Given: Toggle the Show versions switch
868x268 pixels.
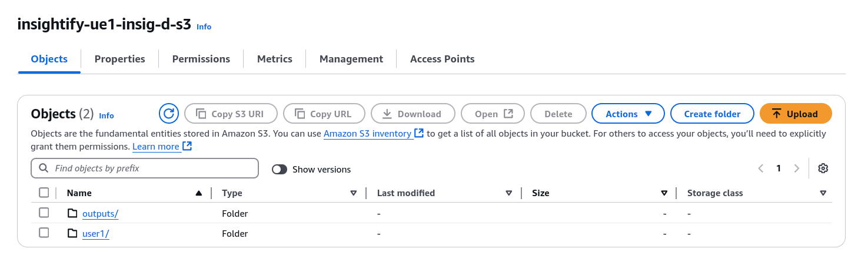Looking at the screenshot, I should (280, 169).
